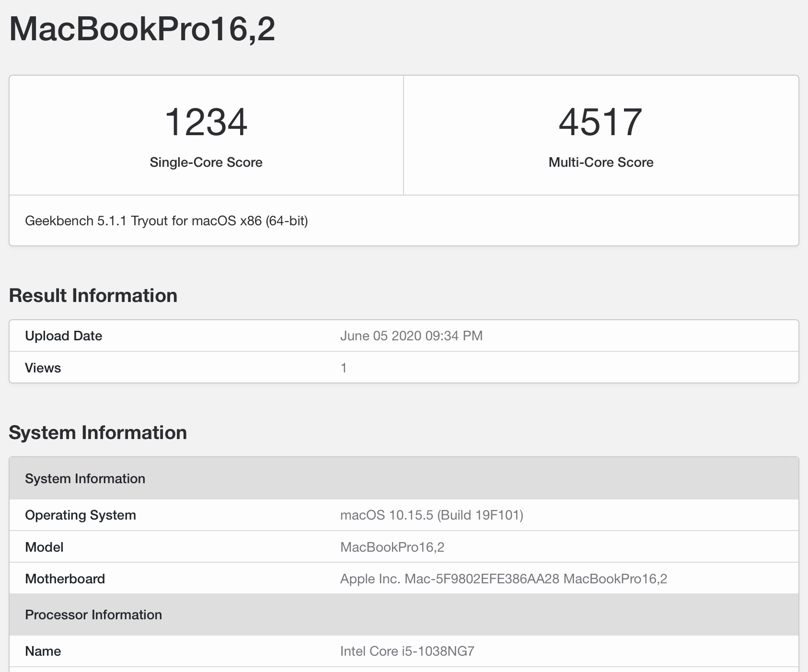Click the Operating System row label

(81, 515)
